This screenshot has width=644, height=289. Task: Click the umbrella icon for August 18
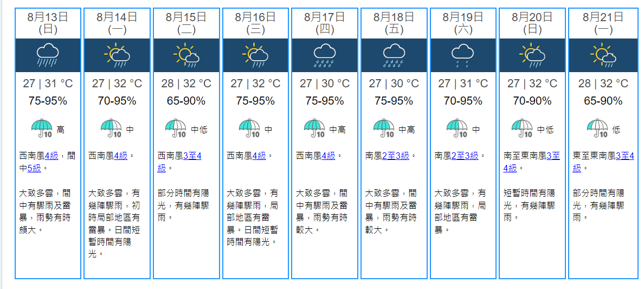click(x=383, y=129)
